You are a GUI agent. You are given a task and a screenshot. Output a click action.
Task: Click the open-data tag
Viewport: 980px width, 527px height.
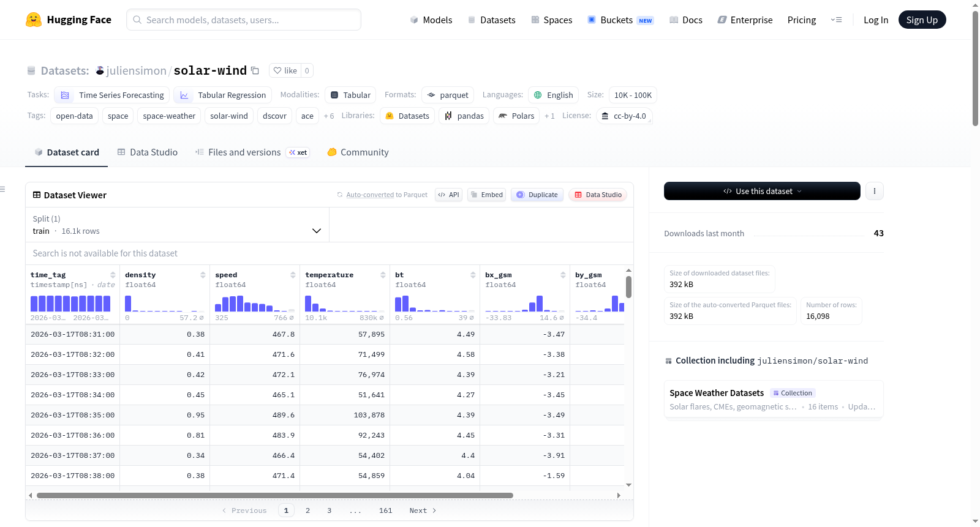(x=75, y=116)
